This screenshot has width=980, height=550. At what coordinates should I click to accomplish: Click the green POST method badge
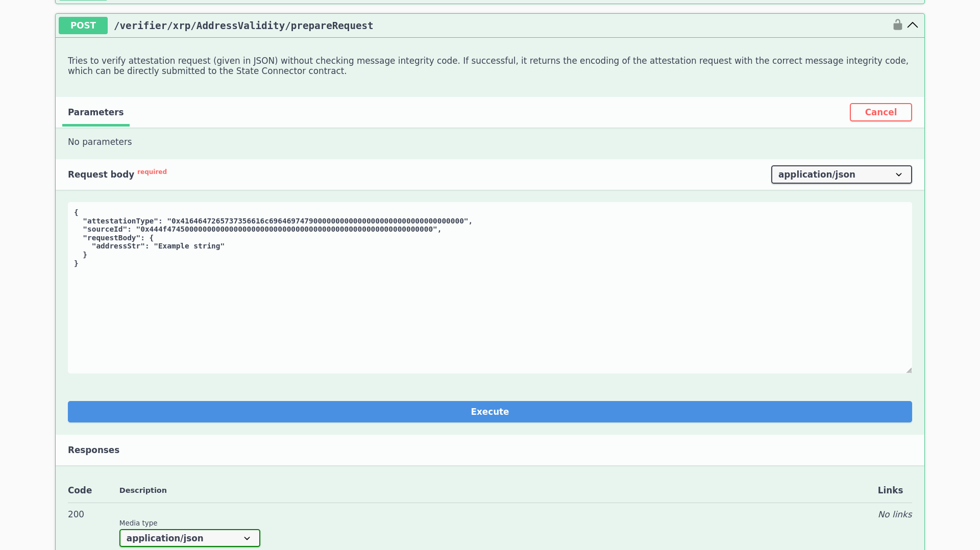(83, 25)
